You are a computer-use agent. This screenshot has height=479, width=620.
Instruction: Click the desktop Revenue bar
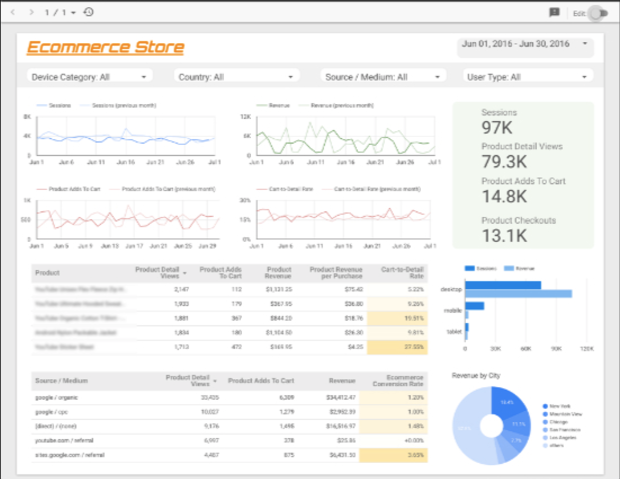(x=518, y=293)
